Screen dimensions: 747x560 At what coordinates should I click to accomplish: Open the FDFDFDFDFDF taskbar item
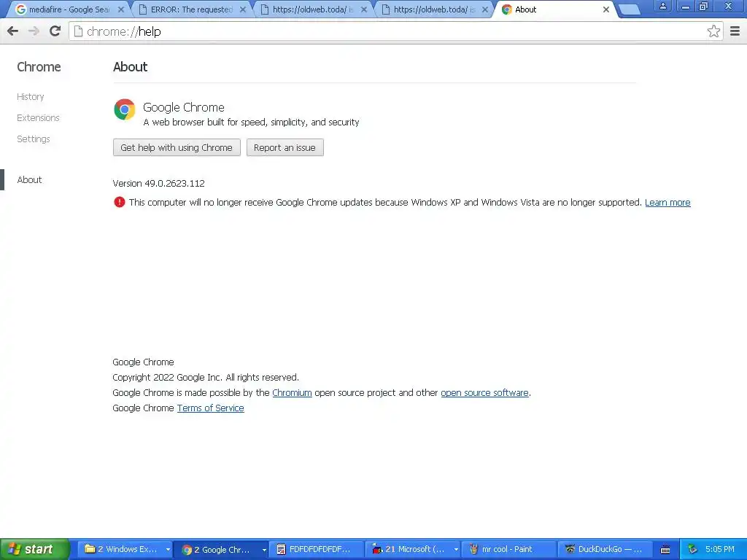pyautogui.click(x=317, y=549)
